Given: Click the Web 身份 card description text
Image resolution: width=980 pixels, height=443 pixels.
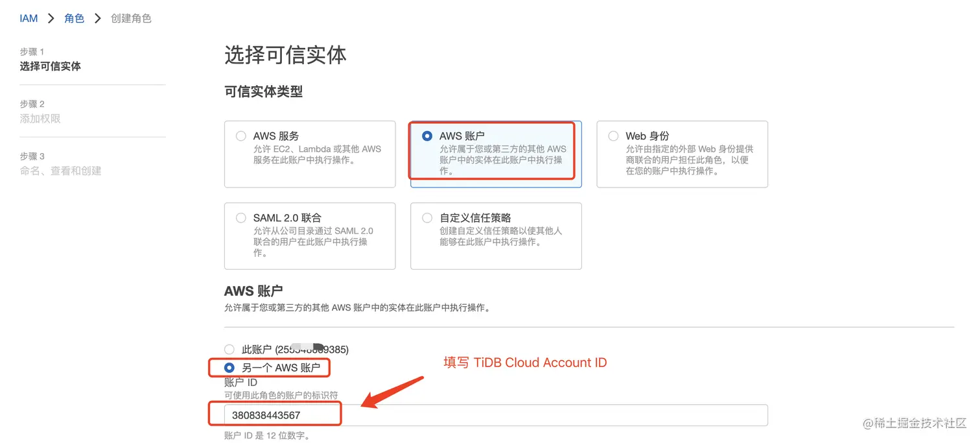Looking at the screenshot, I should [x=690, y=160].
